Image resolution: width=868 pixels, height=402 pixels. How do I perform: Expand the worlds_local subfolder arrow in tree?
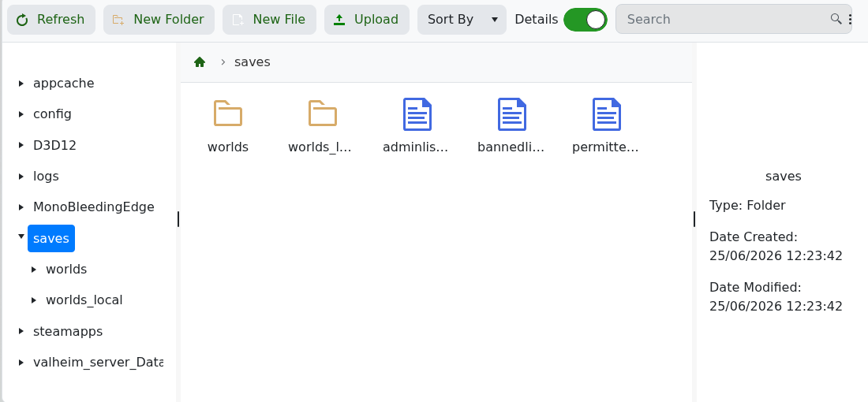coord(34,300)
